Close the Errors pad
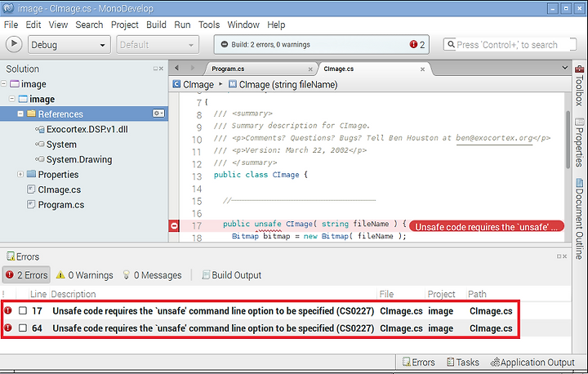This screenshot has height=374, width=588. [x=565, y=256]
